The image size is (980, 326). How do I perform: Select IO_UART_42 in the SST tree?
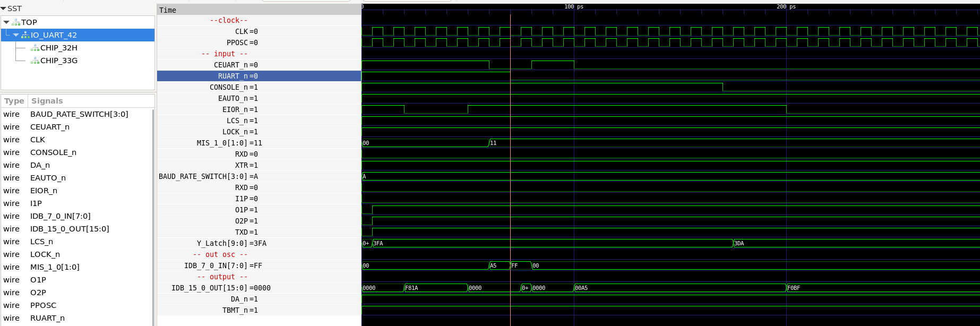54,35
